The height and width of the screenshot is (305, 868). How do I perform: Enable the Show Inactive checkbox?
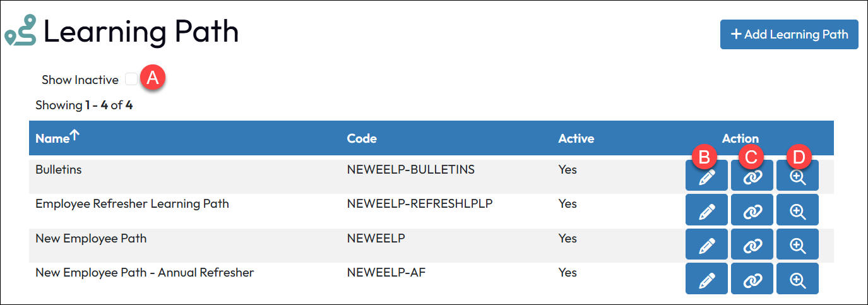131,80
